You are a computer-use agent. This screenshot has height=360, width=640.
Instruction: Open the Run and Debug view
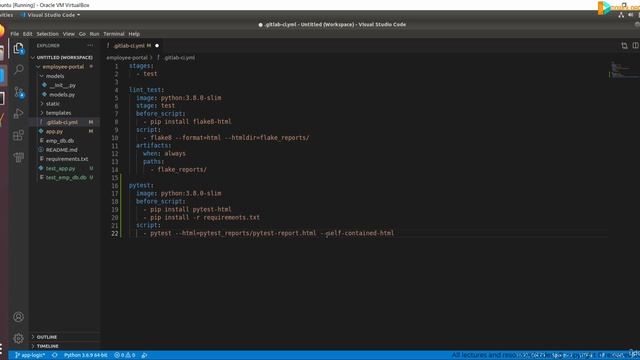18,113
